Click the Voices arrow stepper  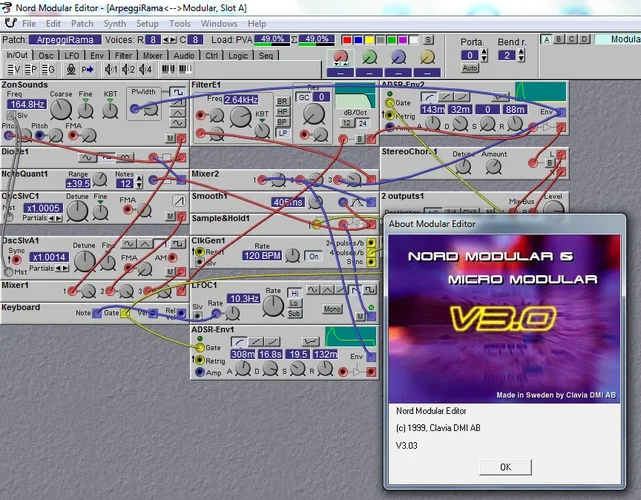pyautogui.click(x=170, y=40)
